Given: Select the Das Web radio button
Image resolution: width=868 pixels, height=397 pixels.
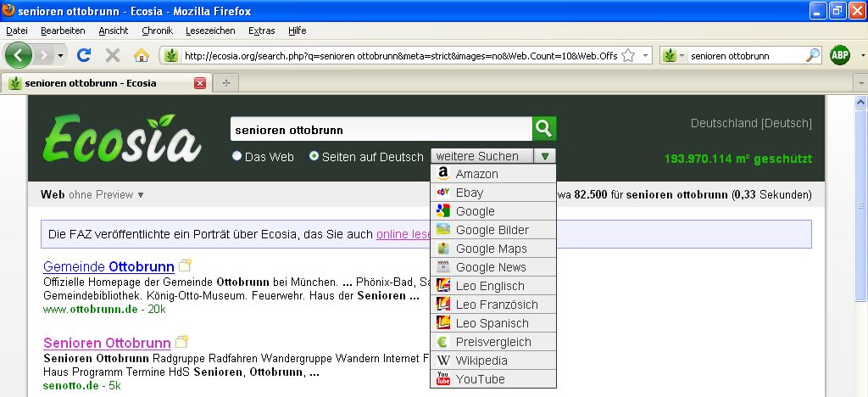Looking at the screenshot, I should point(237,156).
